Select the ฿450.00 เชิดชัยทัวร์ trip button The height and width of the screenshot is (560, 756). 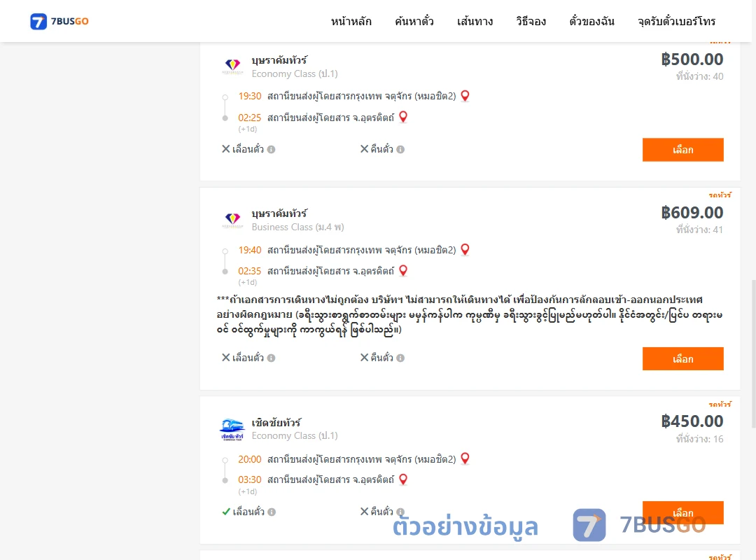(x=682, y=512)
